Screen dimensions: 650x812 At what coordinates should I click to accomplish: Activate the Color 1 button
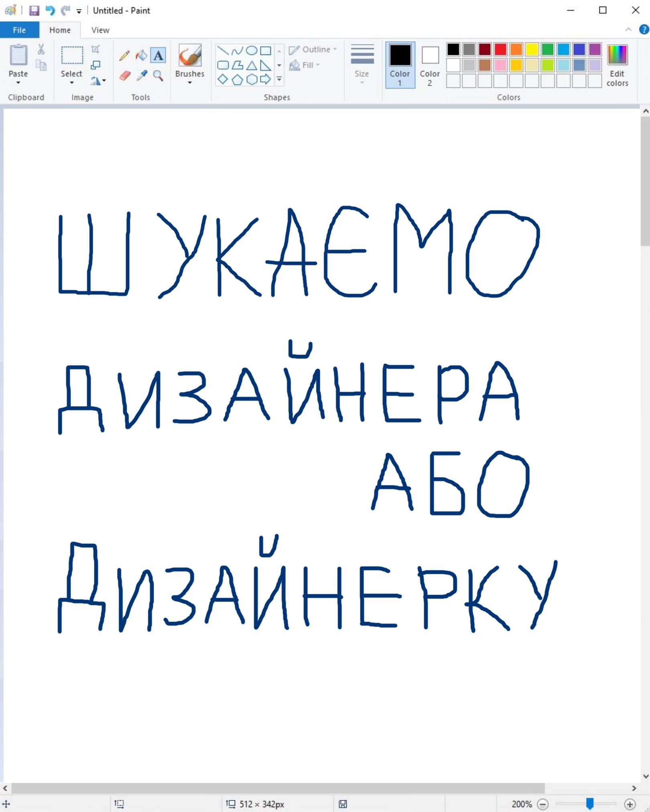400,65
